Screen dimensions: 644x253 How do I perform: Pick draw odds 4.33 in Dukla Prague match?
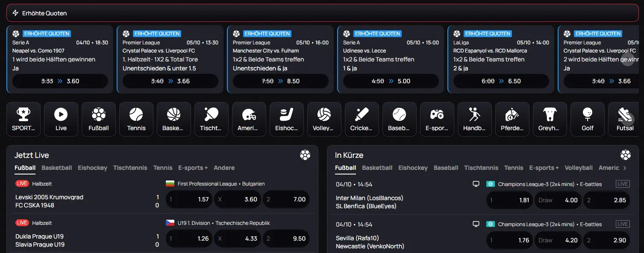point(237,238)
